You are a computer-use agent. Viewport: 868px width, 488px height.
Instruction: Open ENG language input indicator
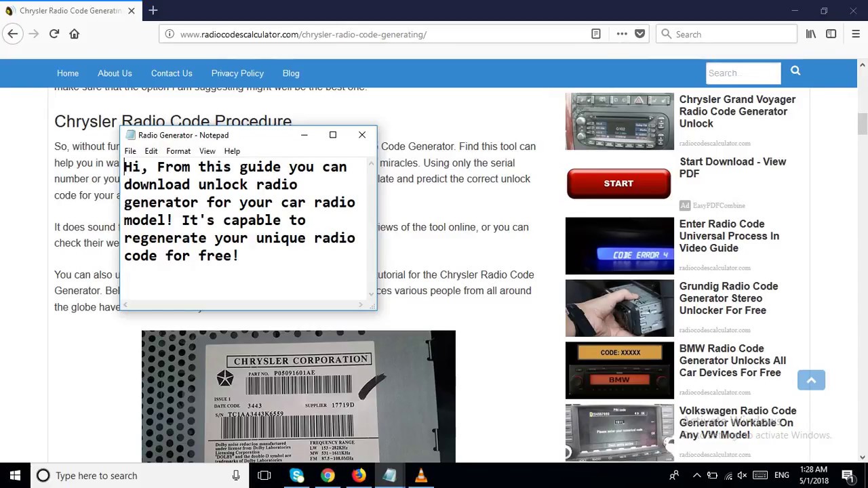click(x=782, y=476)
